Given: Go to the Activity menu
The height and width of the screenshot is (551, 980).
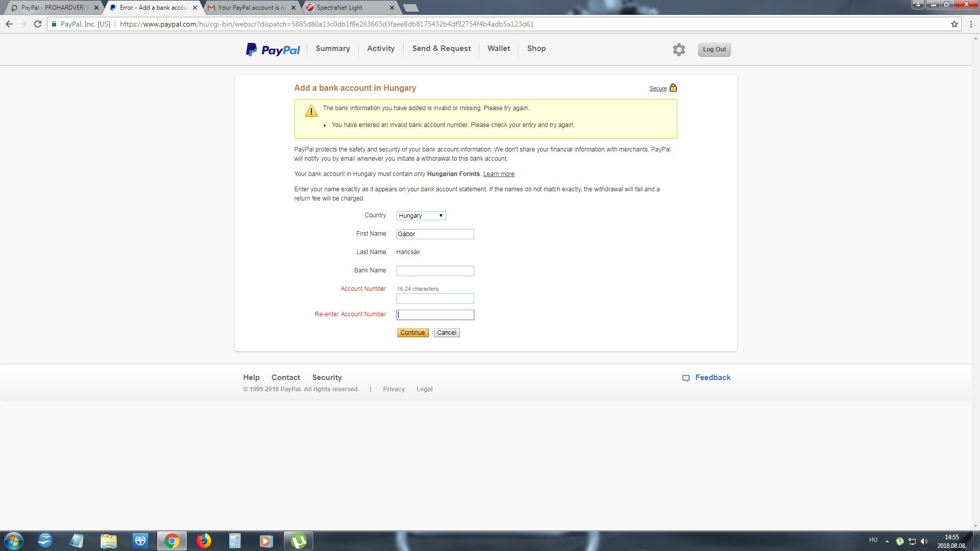Looking at the screenshot, I should point(380,48).
